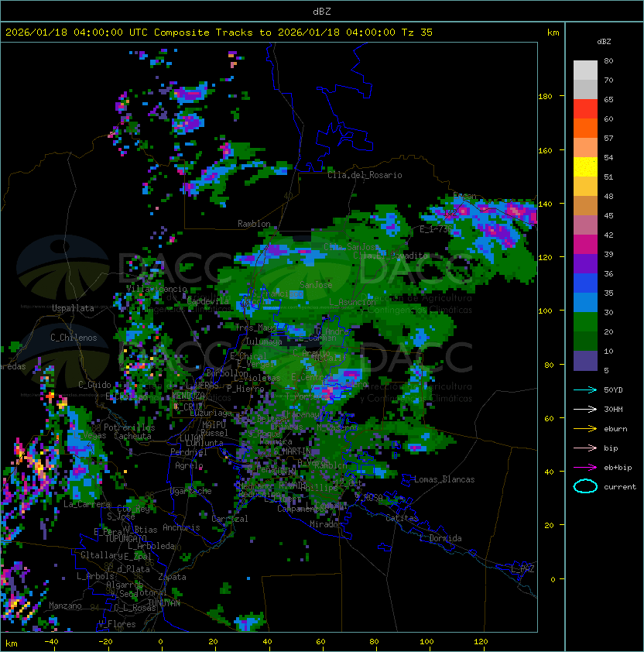The width and height of the screenshot is (644, 652).
Task: Click the 'Ramblon' label near the map top
Action: click(254, 224)
